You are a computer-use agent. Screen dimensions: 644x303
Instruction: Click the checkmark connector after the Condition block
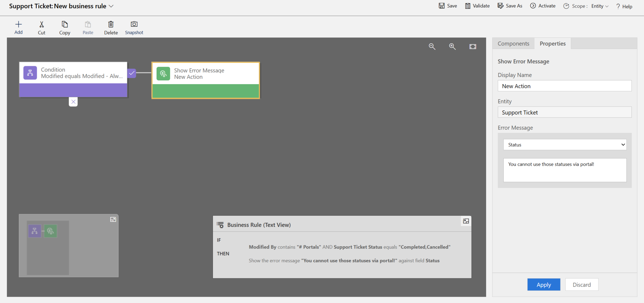[x=131, y=73]
